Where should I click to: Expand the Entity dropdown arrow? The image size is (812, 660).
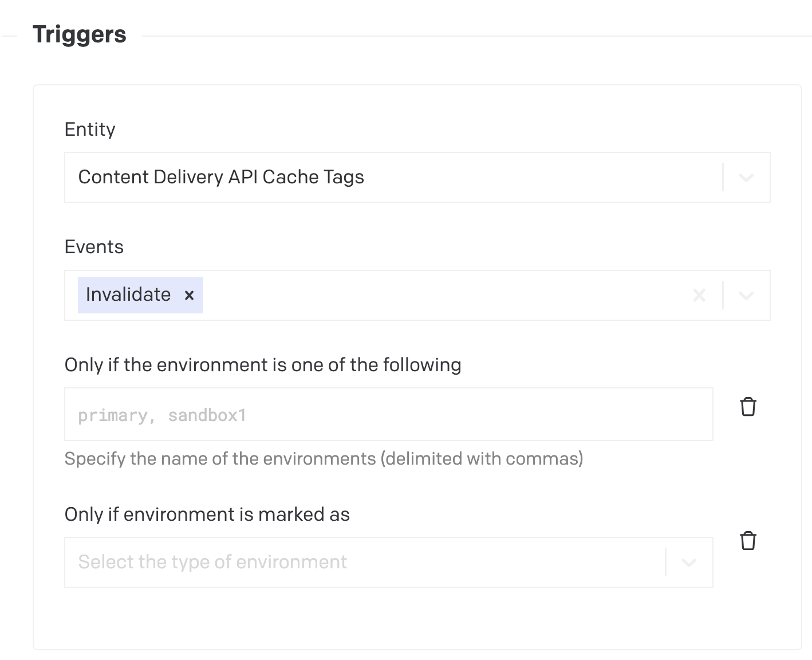pyautogui.click(x=746, y=178)
